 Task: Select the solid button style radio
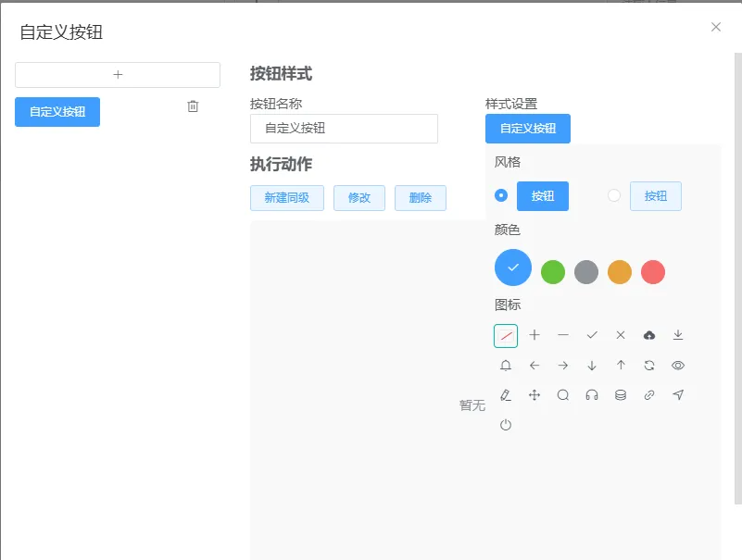tap(501, 195)
